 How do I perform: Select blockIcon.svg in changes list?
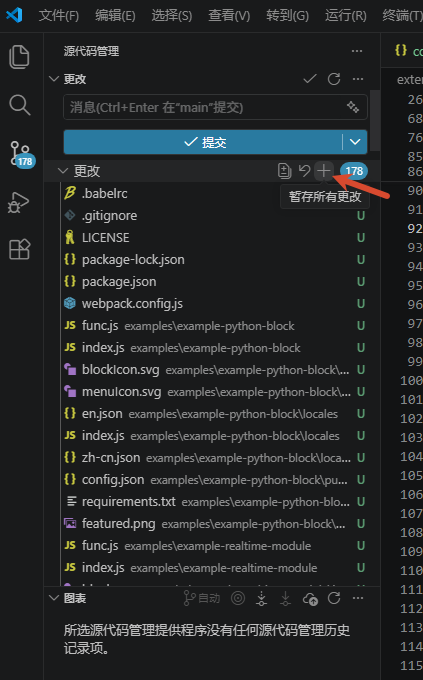click(213, 370)
